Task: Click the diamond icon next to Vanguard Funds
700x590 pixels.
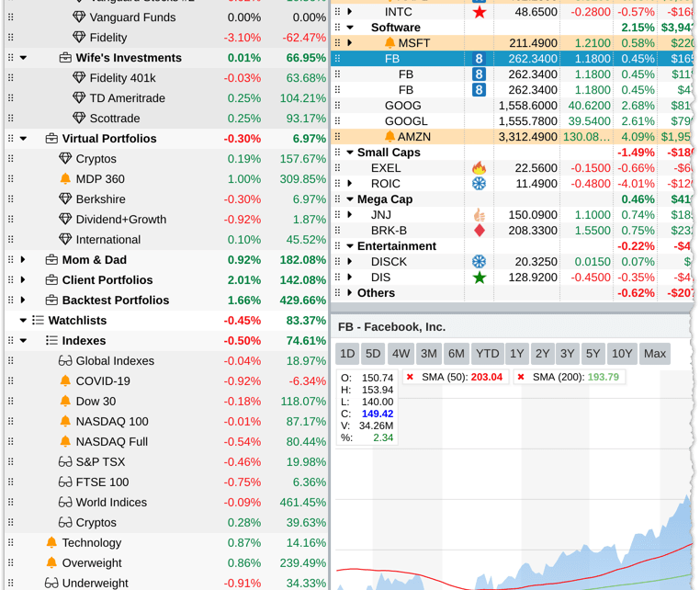Action: [x=79, y=17]
